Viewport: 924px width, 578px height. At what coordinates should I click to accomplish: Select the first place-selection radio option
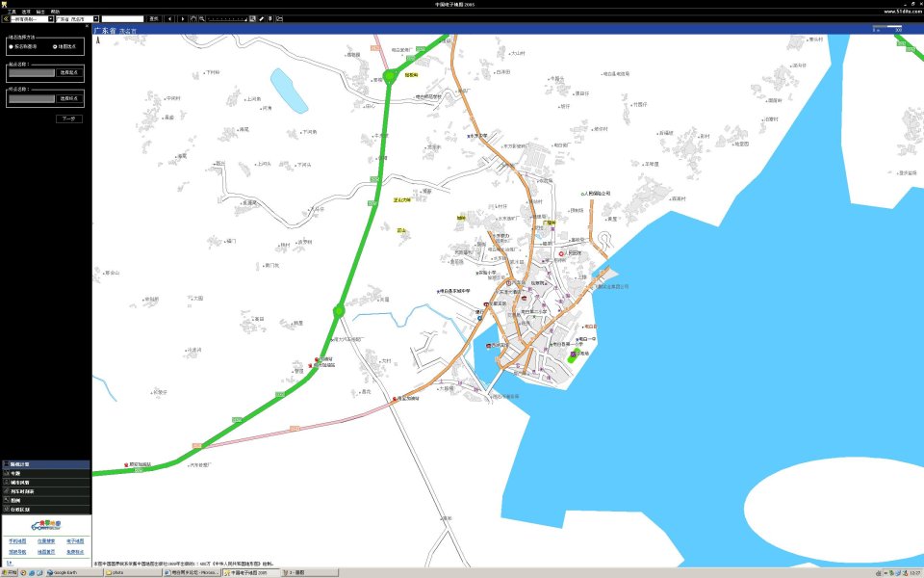(x=11, y=45)
